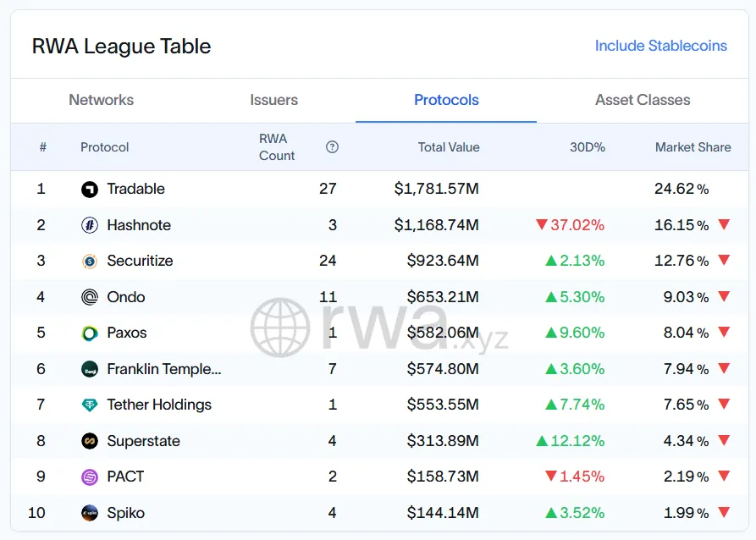Click the PACT protocol logo icon
Image resolution: width=756 pixels, height=540 pixels.
click(90, 477)
